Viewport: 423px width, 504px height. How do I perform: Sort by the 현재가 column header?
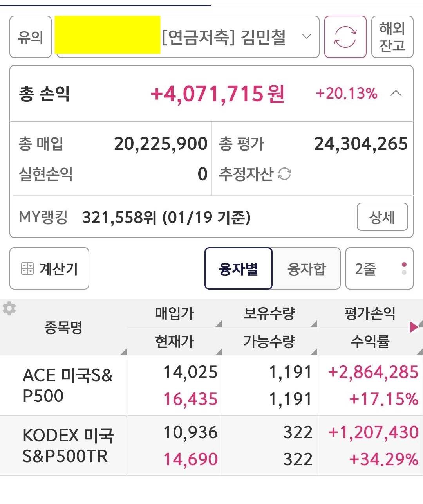174,342
